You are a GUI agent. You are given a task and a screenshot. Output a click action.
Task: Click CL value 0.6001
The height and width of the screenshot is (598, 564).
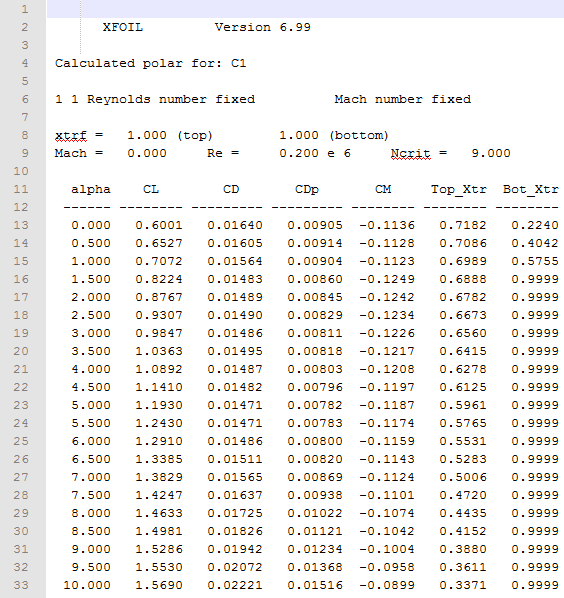(x=159, y=225)
